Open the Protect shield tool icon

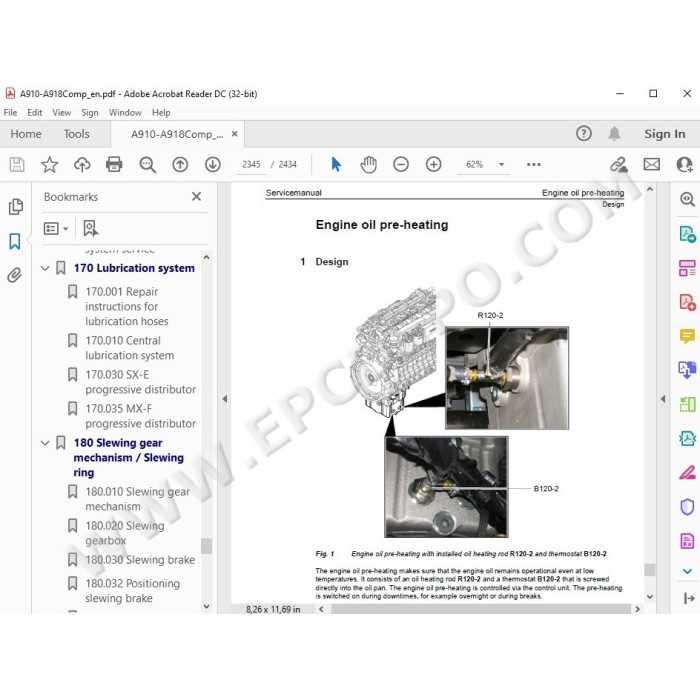tap(687, 507)
